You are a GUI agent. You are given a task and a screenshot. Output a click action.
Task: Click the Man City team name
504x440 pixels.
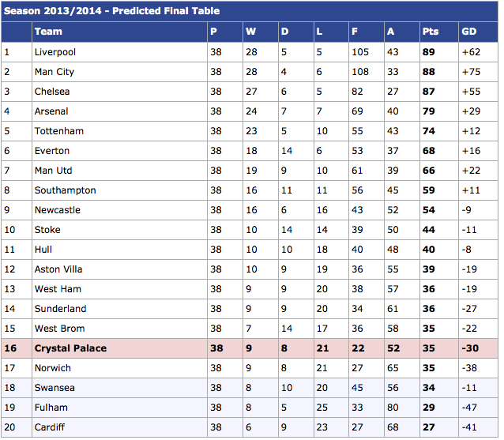55,72
